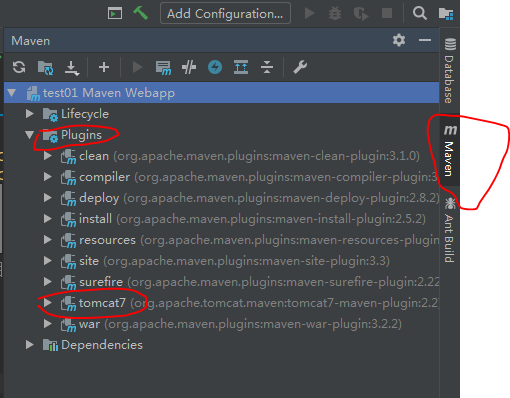The image size is (510, 398).
Task: Click Generate Sources and Update Folders icon
Action: pyautogui.click(x=45, y=68)
